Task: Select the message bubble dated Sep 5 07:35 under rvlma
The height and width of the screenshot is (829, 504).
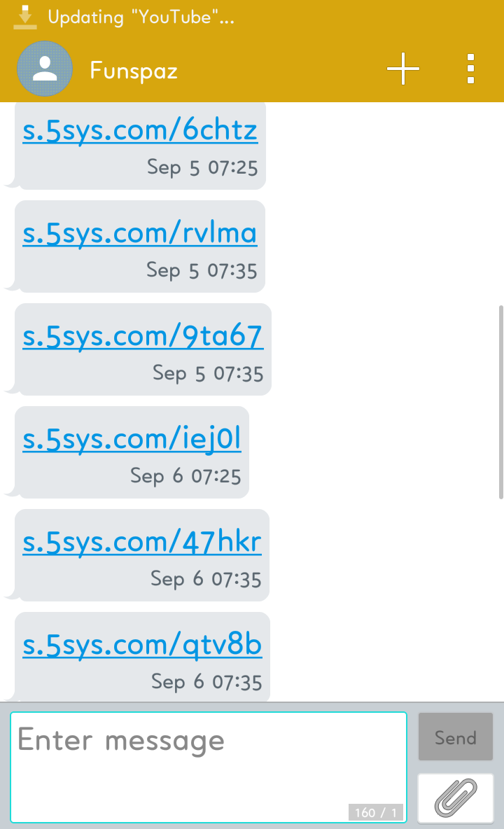Action: coord(140,246)
